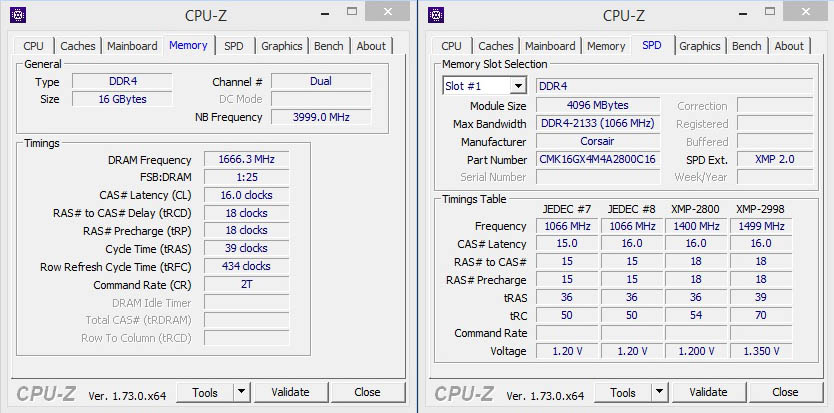The image size is (834, 413).
Task: Click the Manufacturer value Corsair
Action: 598,142
